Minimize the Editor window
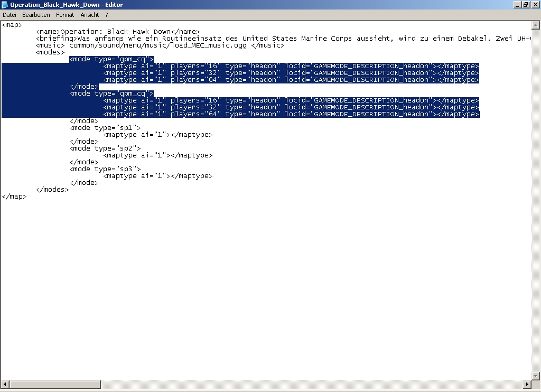This screenshot has height=392, width=541. tap(517, 5)
